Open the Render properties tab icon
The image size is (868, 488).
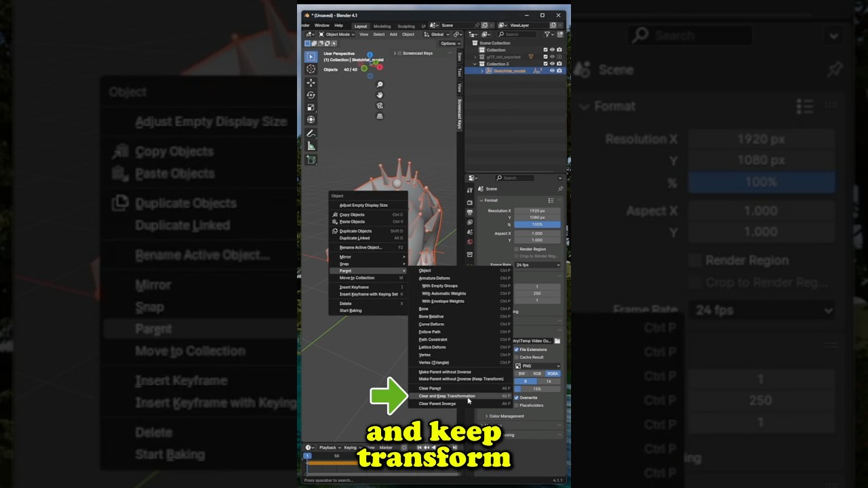[470, 203]
